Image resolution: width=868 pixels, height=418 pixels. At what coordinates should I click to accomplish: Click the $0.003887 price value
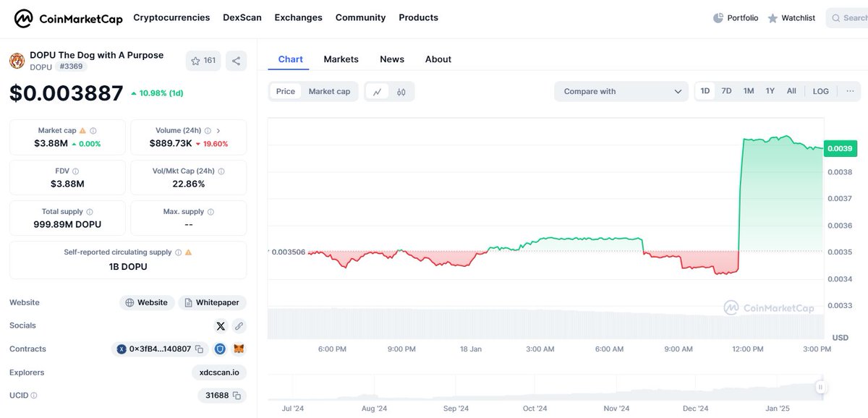(x=66, y=93)
